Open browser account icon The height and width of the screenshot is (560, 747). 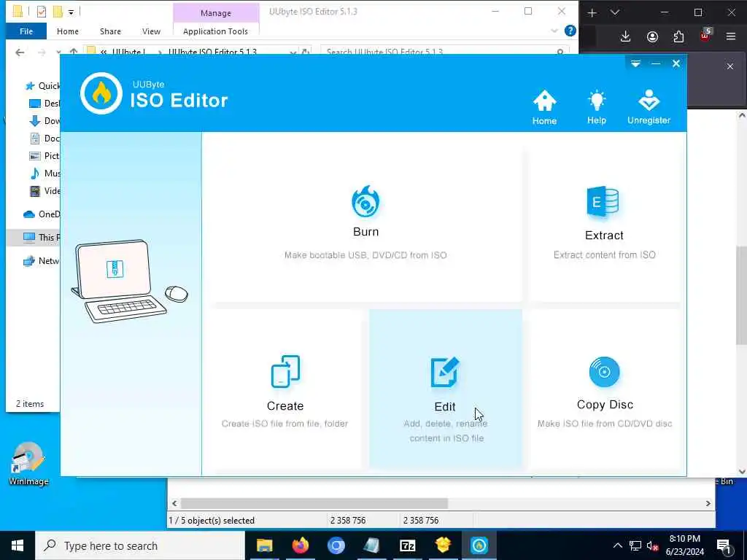click(652, 36)
